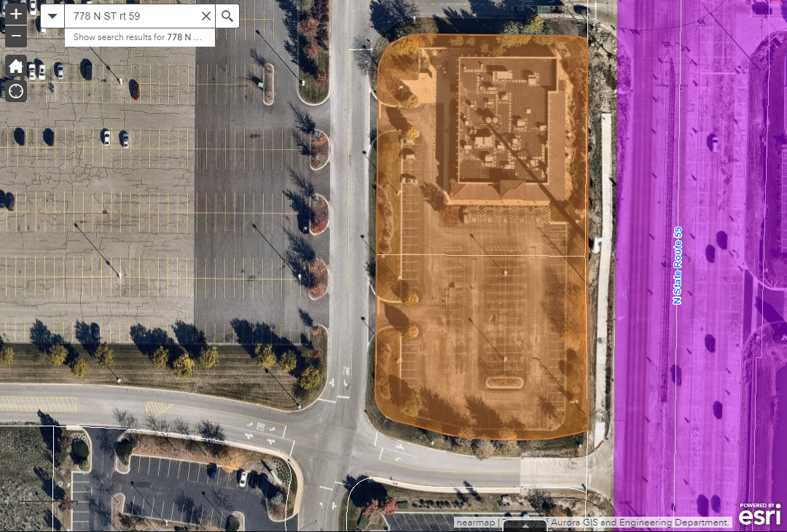Select the orange highlighted parcel's parking area
Viewport: 787px width, 532px height.
click(481, 306)
